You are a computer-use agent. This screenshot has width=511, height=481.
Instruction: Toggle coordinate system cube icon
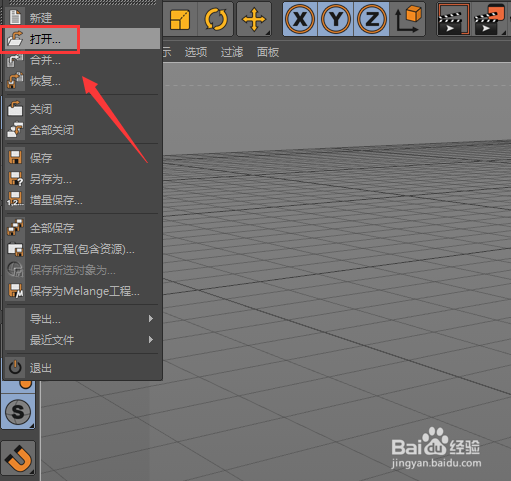[407, 19]
